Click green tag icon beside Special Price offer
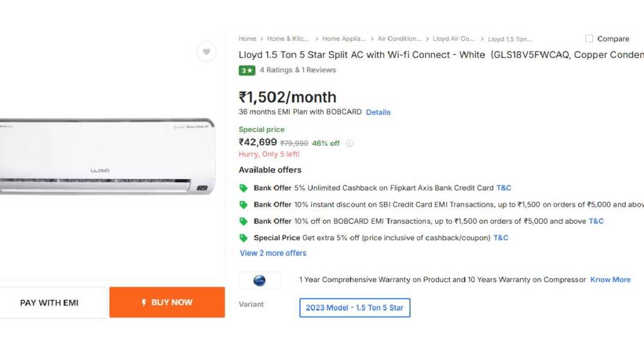 point(243,238)
